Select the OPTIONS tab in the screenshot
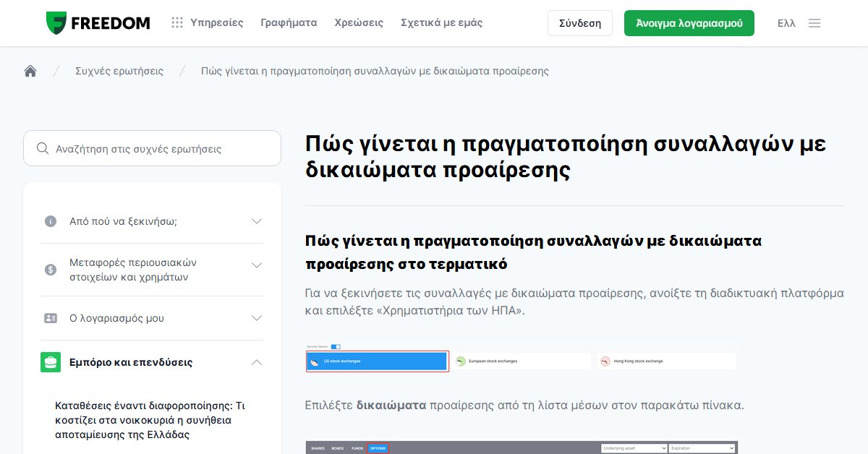Screen dimensions: 868x454 click(x=378, y=448)
